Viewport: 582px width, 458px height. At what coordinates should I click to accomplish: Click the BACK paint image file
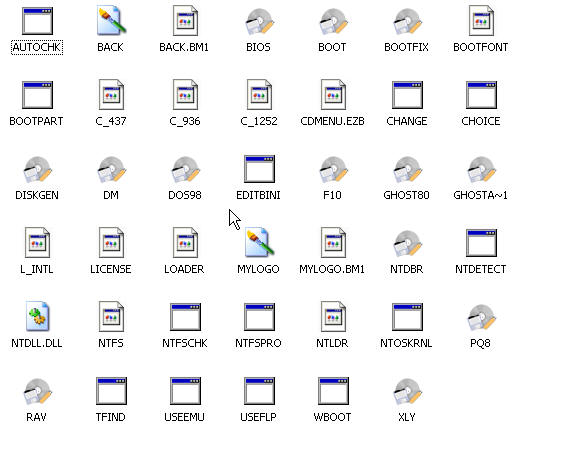111,21
